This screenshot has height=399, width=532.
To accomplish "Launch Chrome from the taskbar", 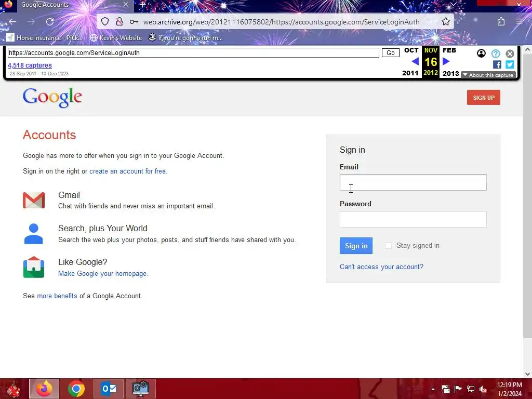I will click(x=76, y=389).
